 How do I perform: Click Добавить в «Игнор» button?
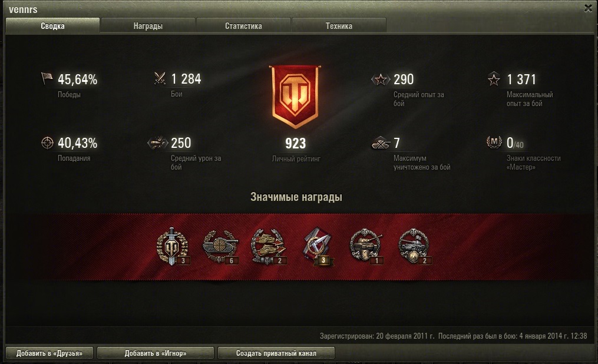(x=155, y=353)
